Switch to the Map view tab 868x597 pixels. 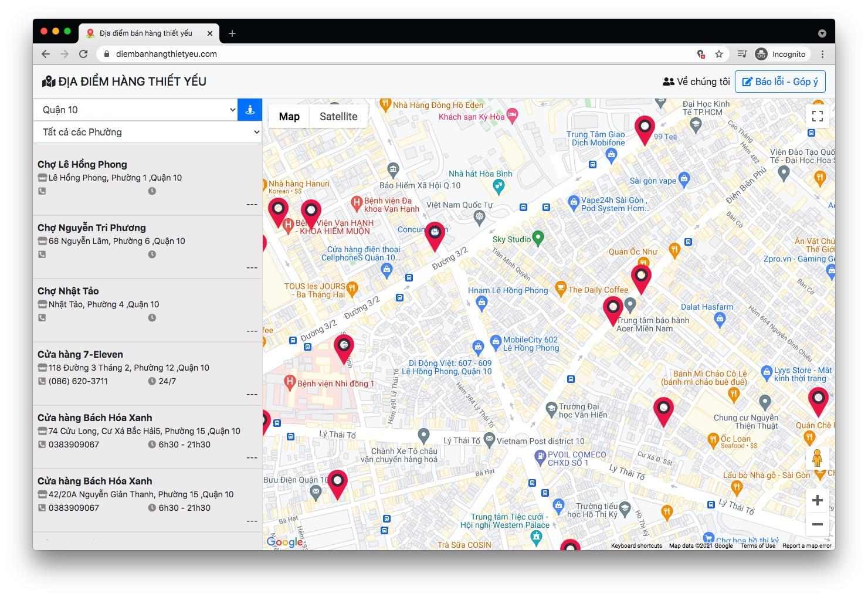point(289,116)
